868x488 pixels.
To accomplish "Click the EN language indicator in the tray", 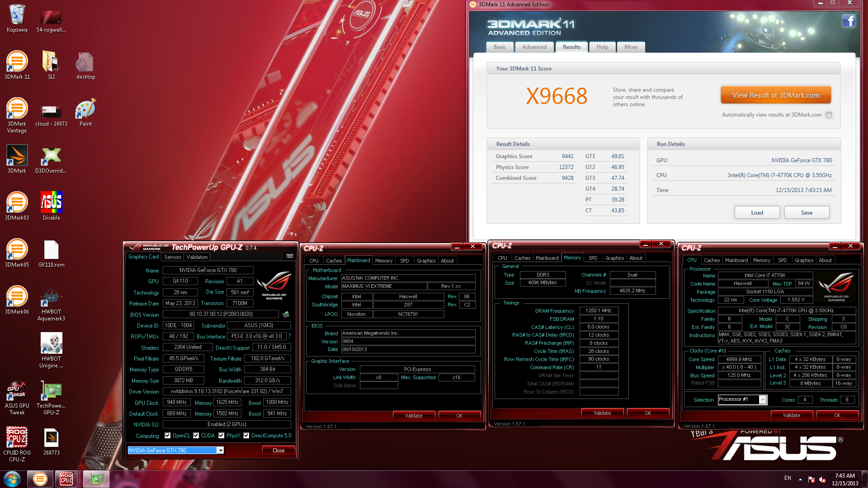I will click(788, 478).
